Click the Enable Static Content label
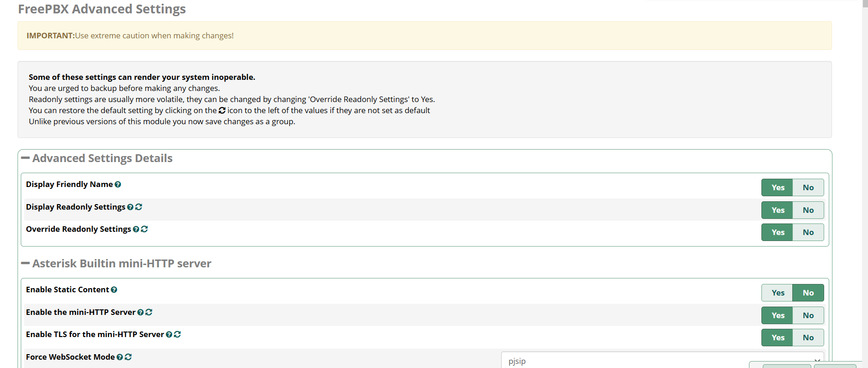 pos(67,290)
